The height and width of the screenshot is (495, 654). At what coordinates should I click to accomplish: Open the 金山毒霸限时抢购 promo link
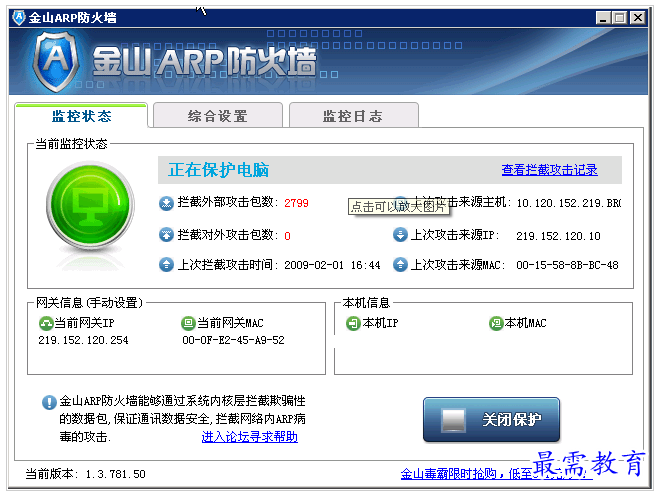click(x=496, y=474)
